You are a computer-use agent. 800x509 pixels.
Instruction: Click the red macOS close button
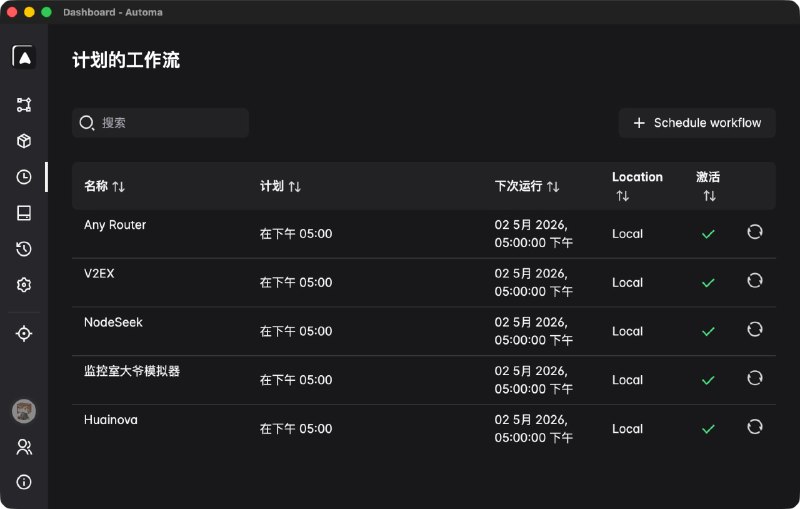[12, 12]
